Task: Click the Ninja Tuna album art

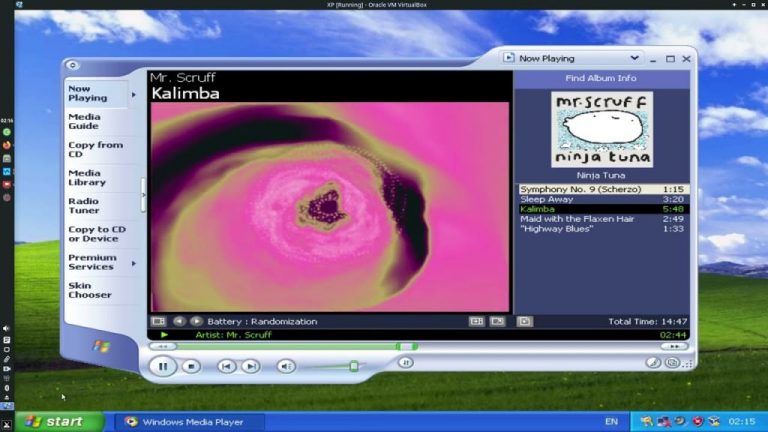Action: 601,129
